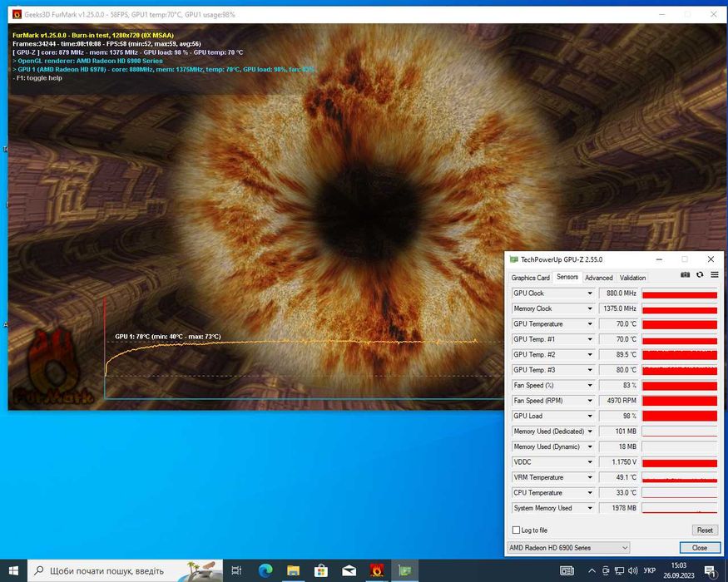Open the Validation tab
728x582 pixels.
coord(632,278)
